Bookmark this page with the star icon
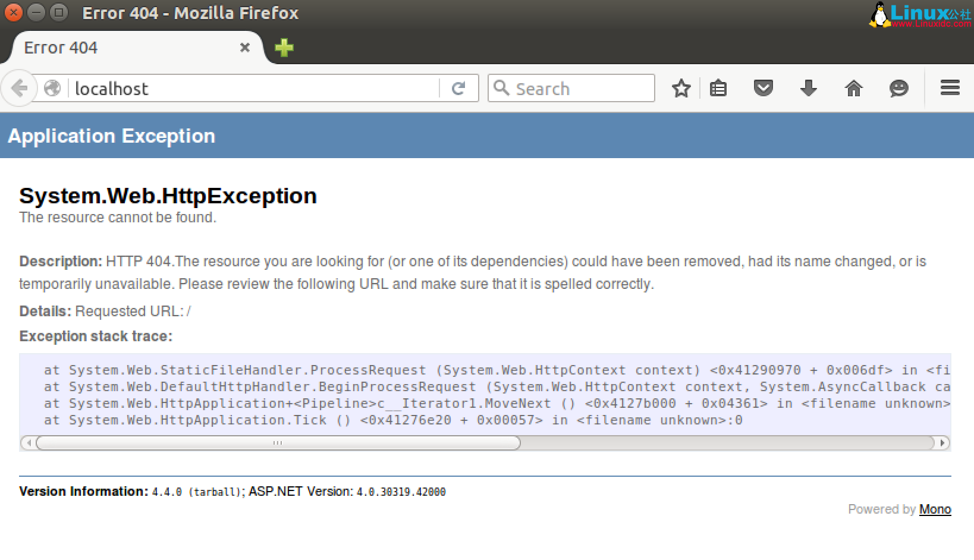 point(681,88)
